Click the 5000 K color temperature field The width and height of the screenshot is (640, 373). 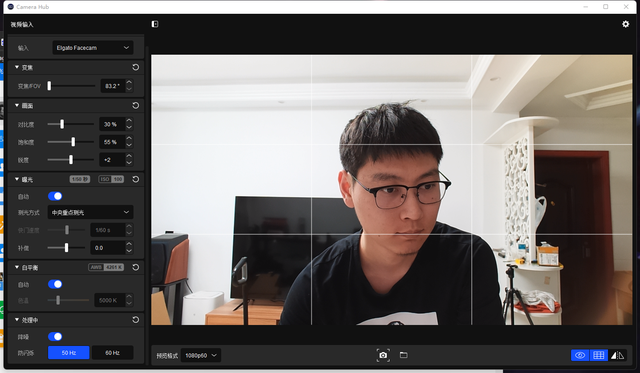pyautogui.click(x=109, y=300)
